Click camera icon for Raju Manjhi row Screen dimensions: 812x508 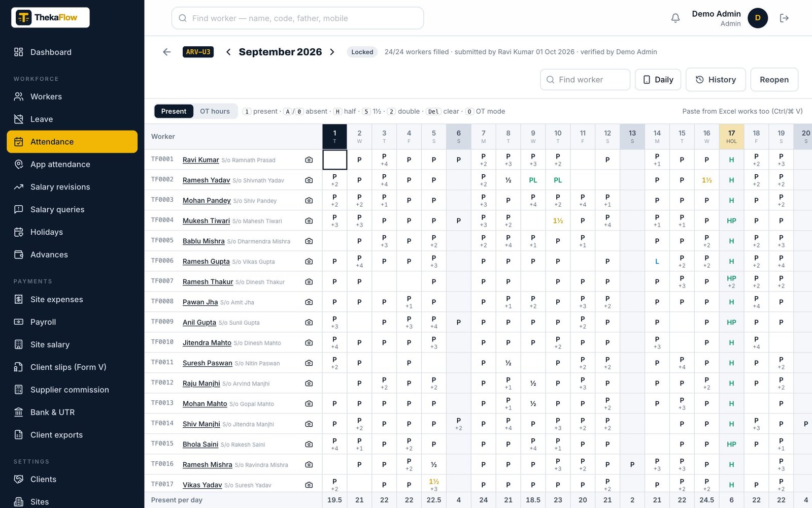tap(309, 384)
